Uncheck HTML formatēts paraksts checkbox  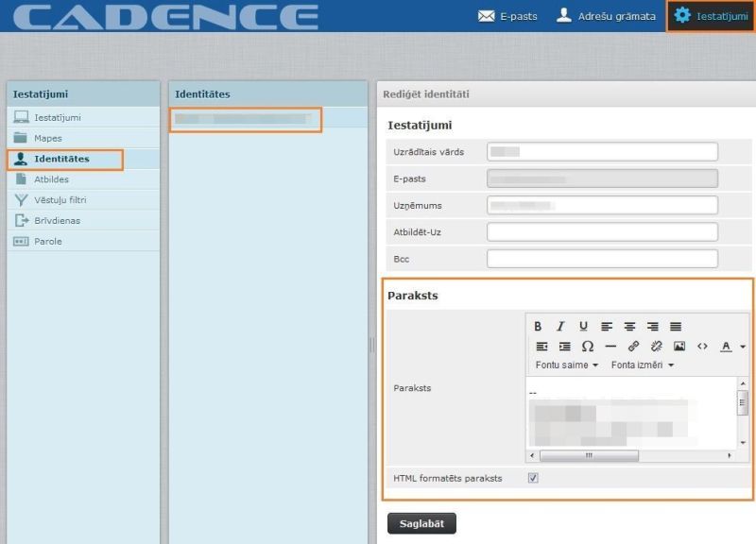coord(533,478)
